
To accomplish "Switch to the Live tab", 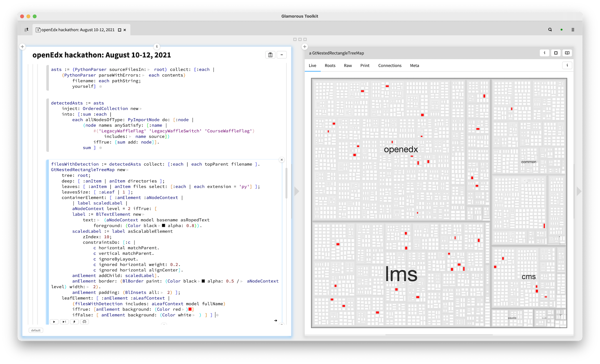I will coord(313,65).
